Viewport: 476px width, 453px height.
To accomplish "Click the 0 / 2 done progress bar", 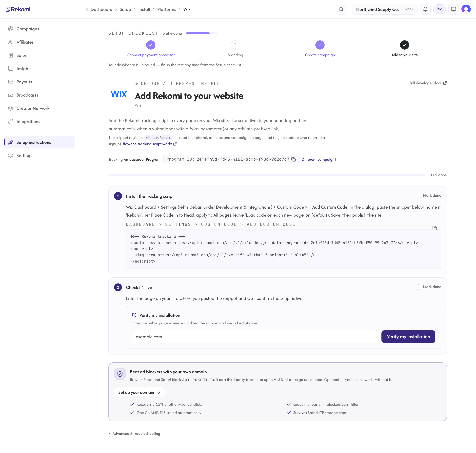I will [267, 175].
